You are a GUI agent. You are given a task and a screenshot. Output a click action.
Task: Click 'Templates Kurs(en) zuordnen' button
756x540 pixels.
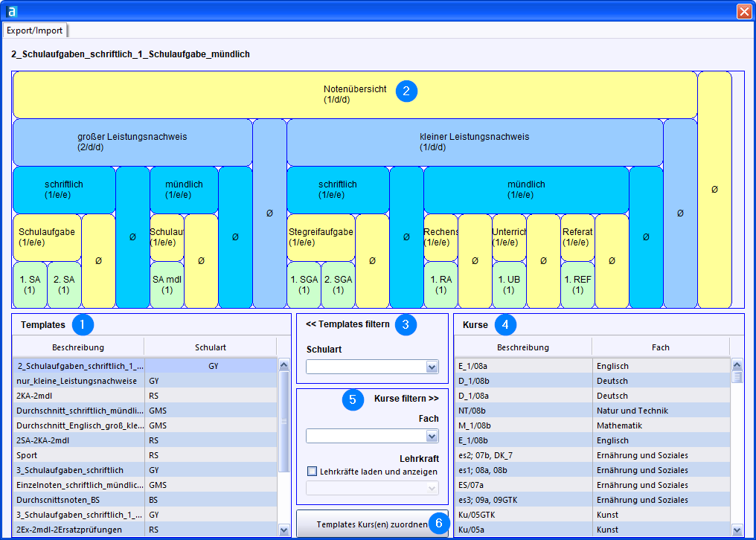(372, 524)
